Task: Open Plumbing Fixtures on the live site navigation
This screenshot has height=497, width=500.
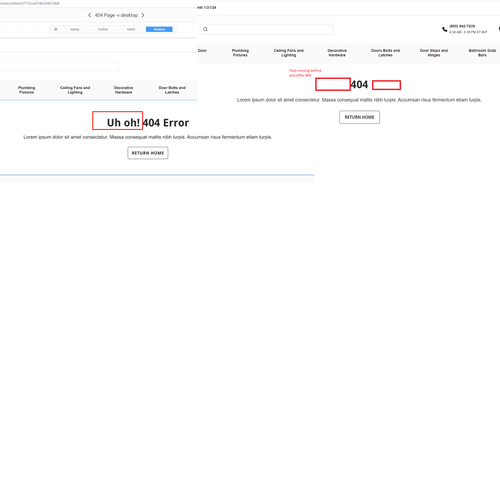Action: (x=240, y=53)
